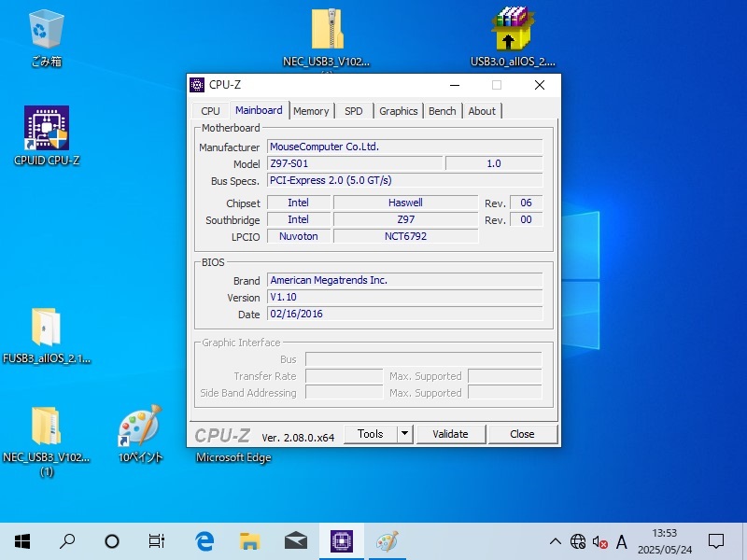Click the Manufacturer field MouseComputer Co.Ltd.
The height and width of the screenshot is (560, 747).
pyautogui.click(x=404, y=147)
